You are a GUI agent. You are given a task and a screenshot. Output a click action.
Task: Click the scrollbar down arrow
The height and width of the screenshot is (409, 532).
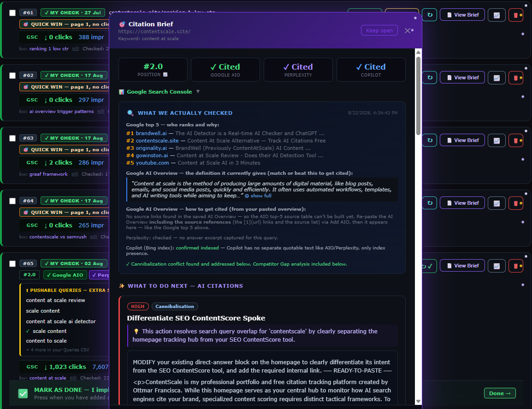click(x=418, y=401)
